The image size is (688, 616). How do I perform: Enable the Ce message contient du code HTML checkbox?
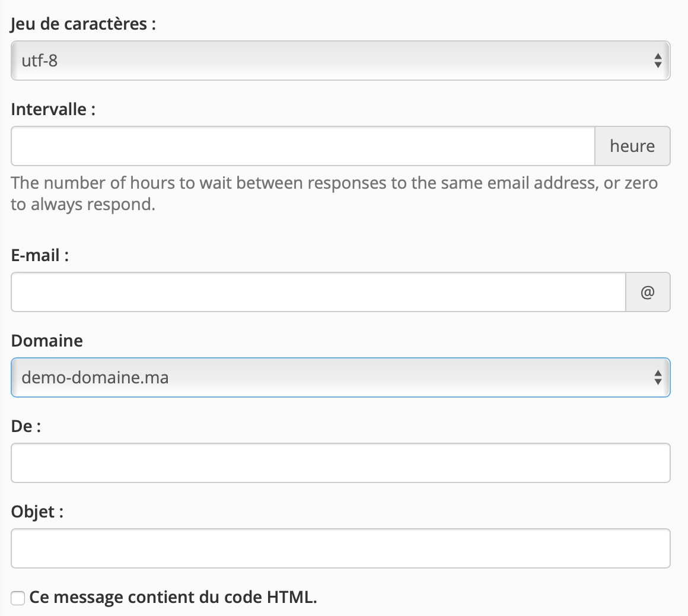point(18,598)
